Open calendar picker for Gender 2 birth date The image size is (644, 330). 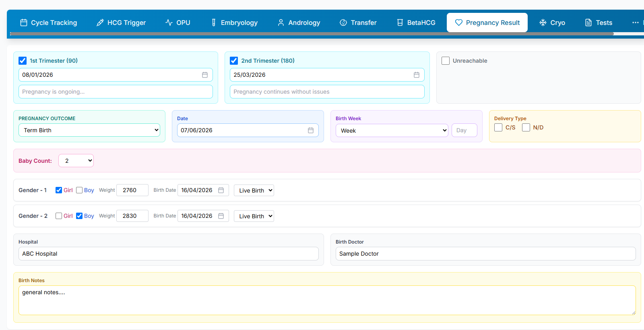[221, 216]
